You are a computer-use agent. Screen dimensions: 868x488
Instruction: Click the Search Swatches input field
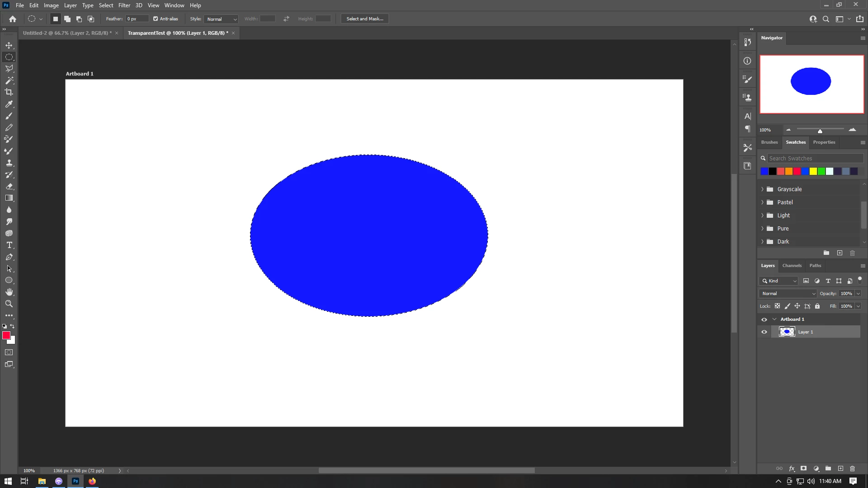coord(815,159)
